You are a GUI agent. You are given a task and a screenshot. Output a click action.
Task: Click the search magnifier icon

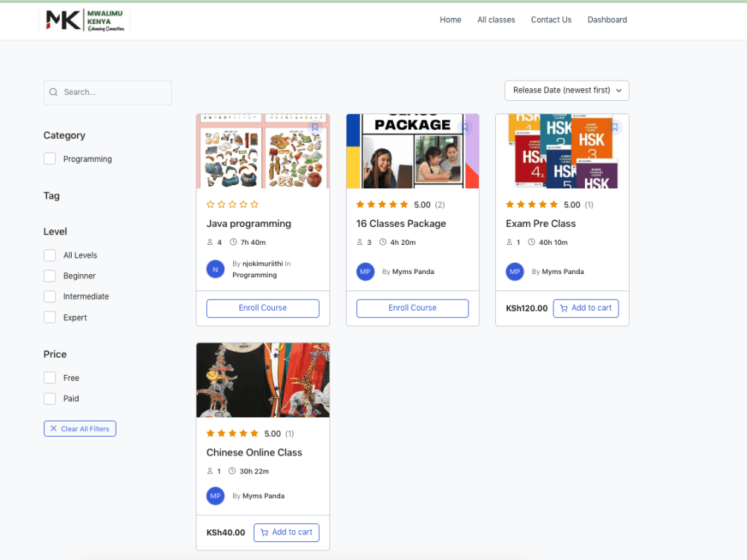(53, 92)
